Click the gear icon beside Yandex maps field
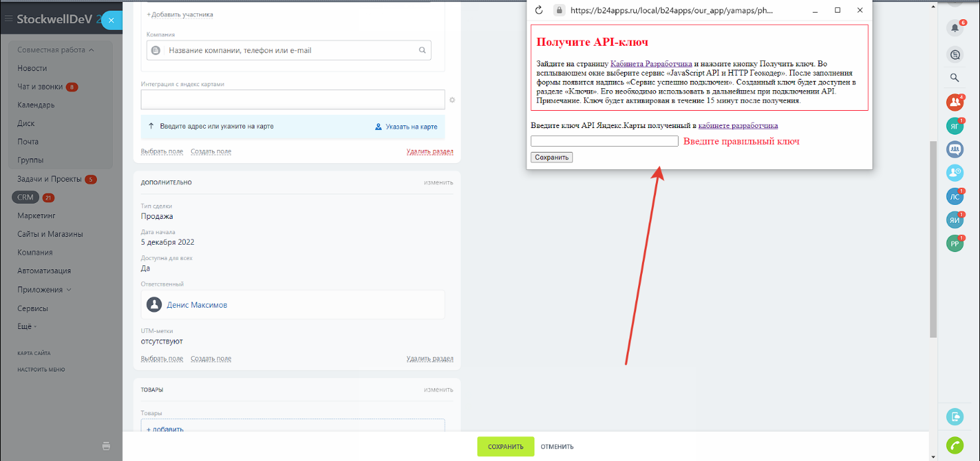 tap(452, 100)
